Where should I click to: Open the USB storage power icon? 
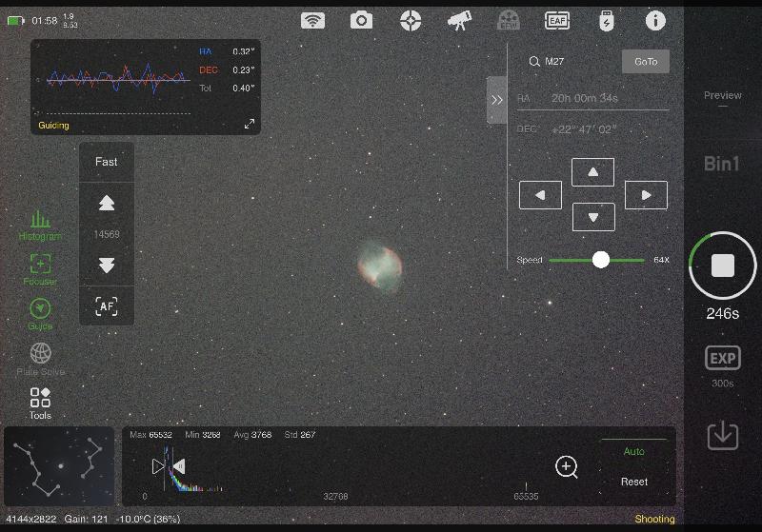[x=607, y=21]
